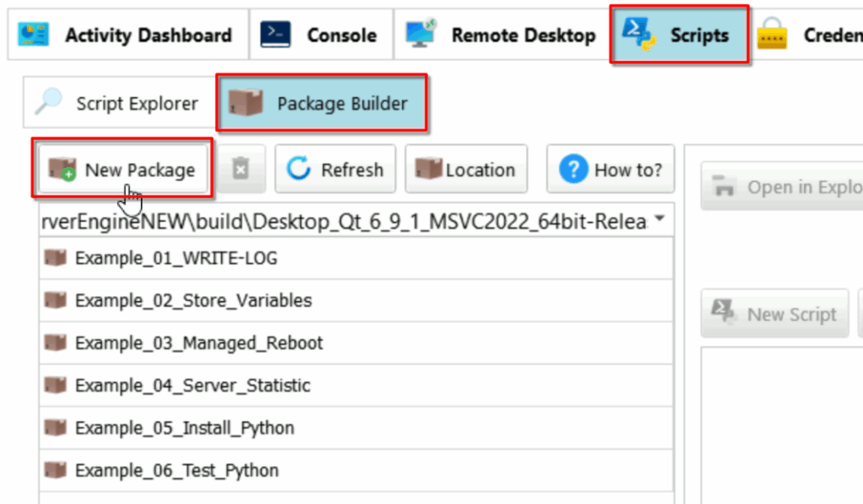Click the Console terminal icon
This screenshot has width=863, height=504.
tap(276, 35)
